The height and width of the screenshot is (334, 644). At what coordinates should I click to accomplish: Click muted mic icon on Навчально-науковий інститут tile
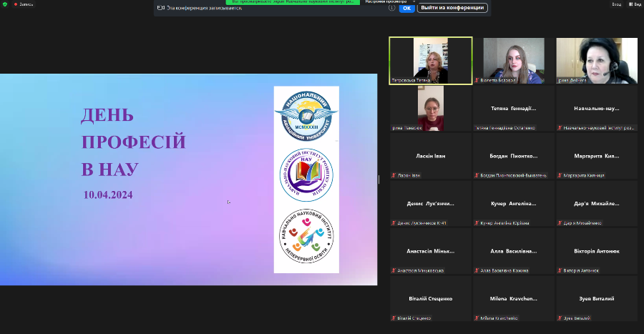tap(560, 128)
